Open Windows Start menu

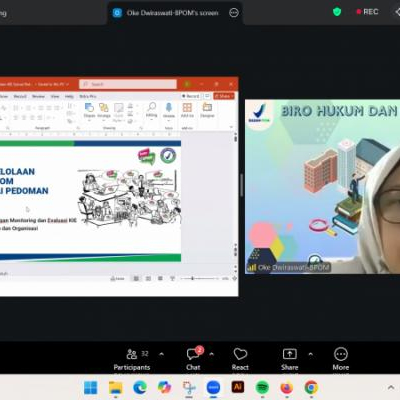pos(91,388)
